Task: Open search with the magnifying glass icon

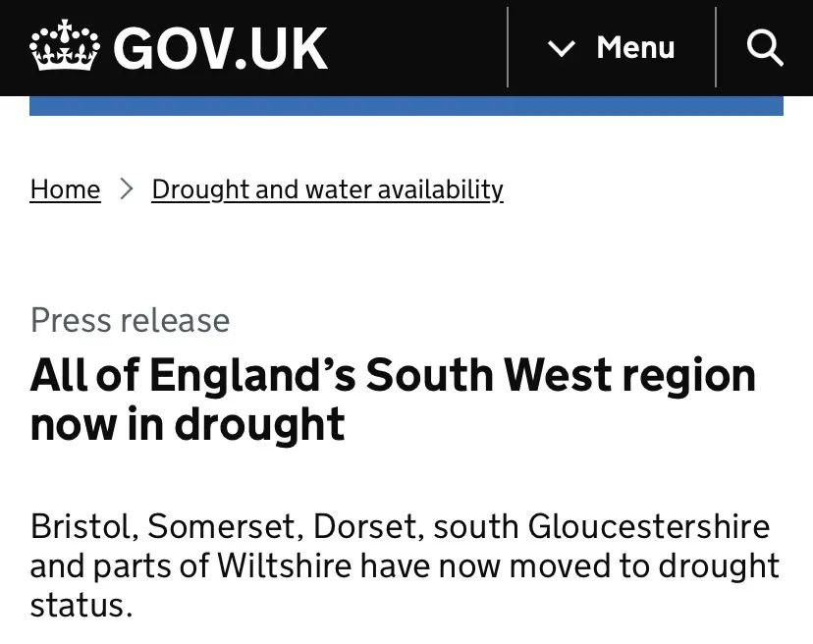Action: pyautogui.click(x=765, y=48)
